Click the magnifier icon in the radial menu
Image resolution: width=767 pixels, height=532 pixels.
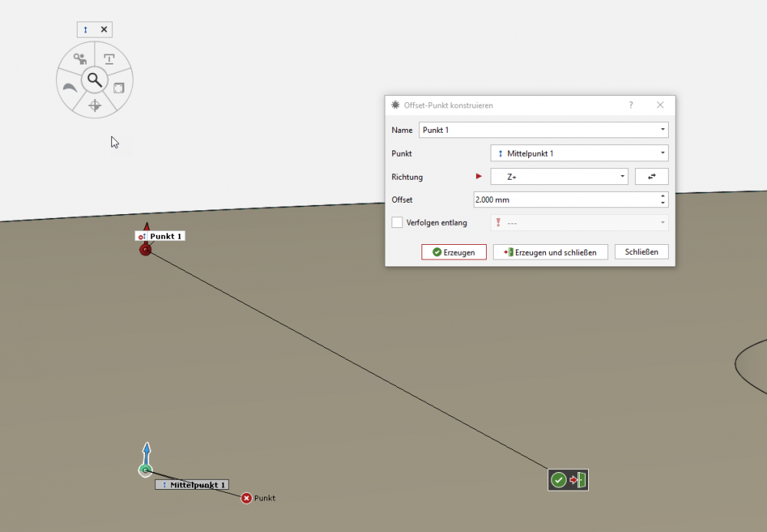[x=94, y=78]
